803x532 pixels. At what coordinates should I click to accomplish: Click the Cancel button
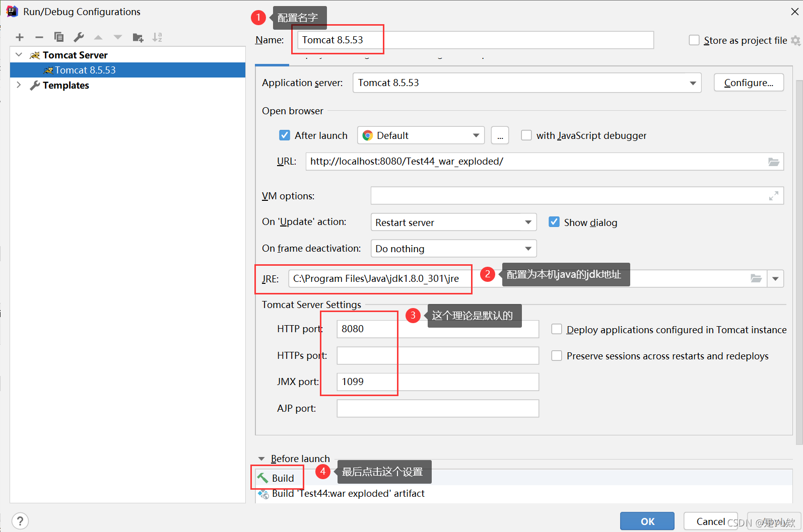click(710, 521)
